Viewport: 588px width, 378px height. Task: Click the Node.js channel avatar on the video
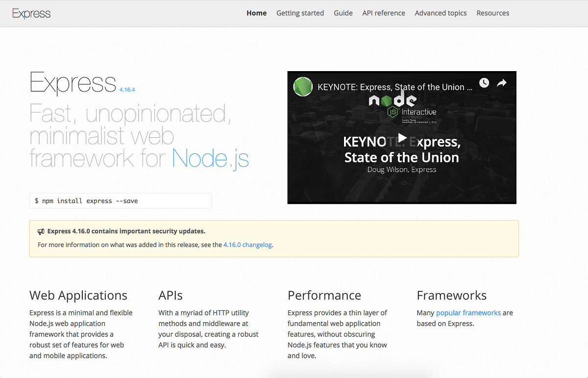[303, 86]
